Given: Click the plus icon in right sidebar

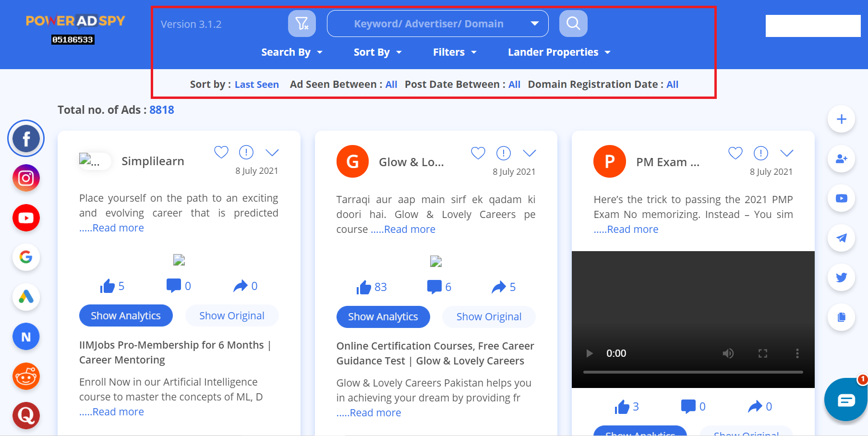Looking at the screenshot, I should pyautogui.click(x=842, y=119).
